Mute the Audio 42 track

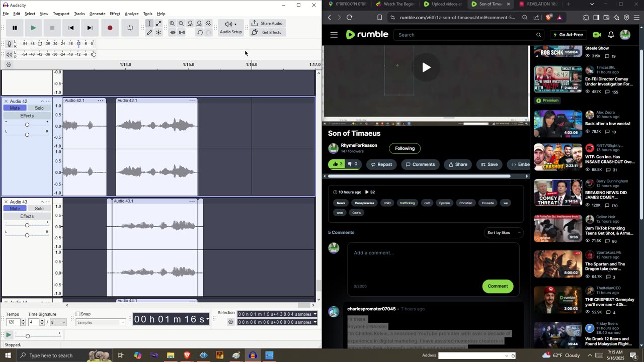point(15,108)
